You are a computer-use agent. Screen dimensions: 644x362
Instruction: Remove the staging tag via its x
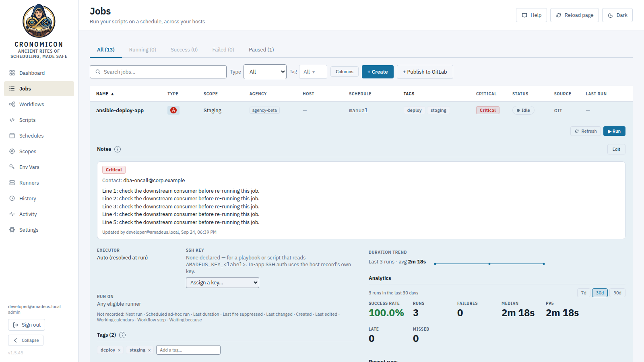pos(149,350)
